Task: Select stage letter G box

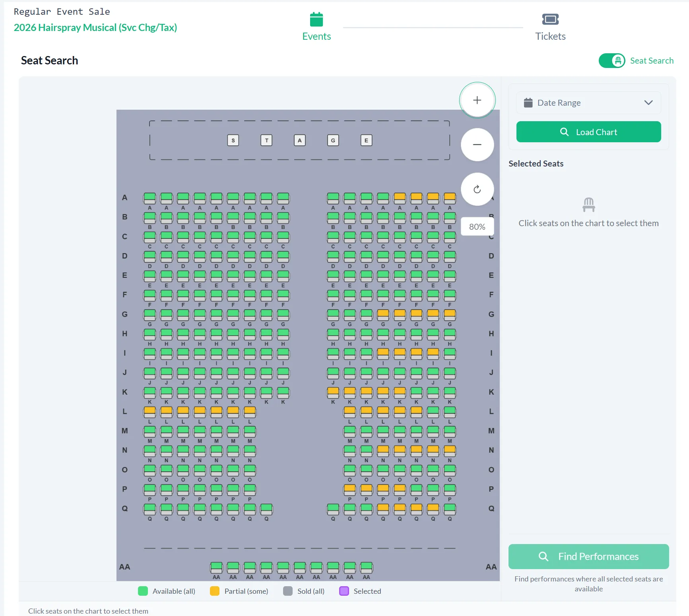Action: click(x=333, y=140)
